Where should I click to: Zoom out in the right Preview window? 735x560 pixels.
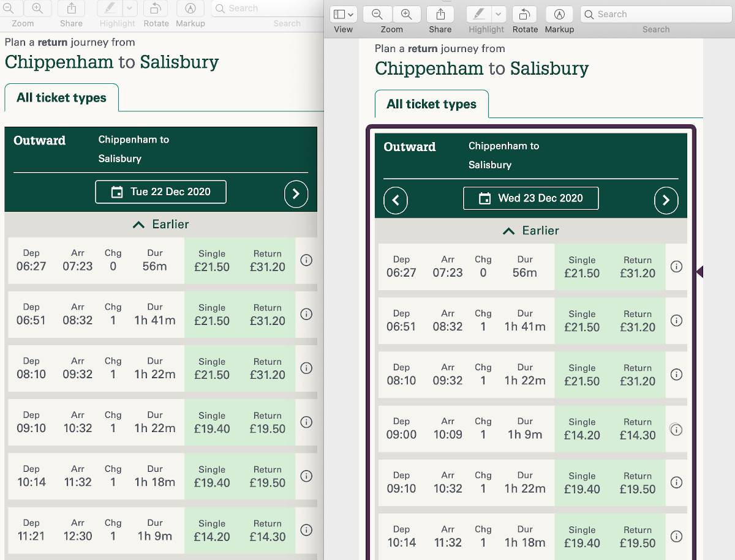[377, 14]
